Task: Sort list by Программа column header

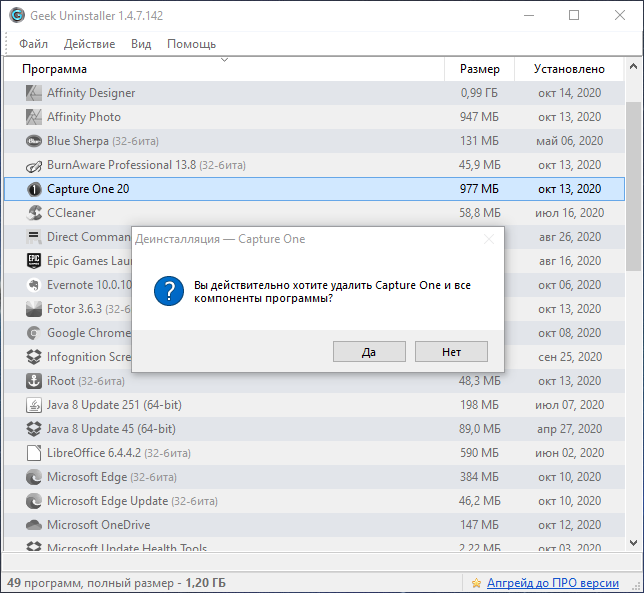Action: tap(224, 69)
